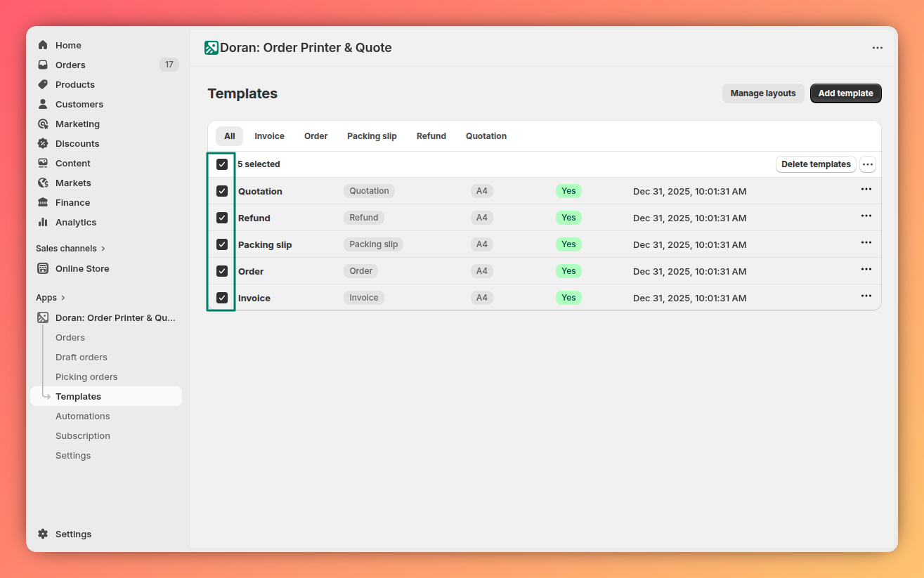The height and width of the screenshot is (578, 924).
Task: Click the Home house icon in sidebar
Action: pyautogui.click(x=43, y=45)
